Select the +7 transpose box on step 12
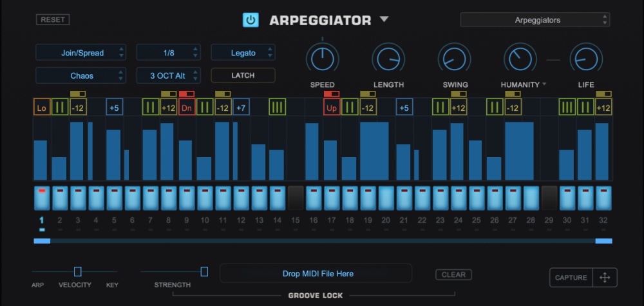This screenshot has width=644, height=306. click(x=241, y=107)
